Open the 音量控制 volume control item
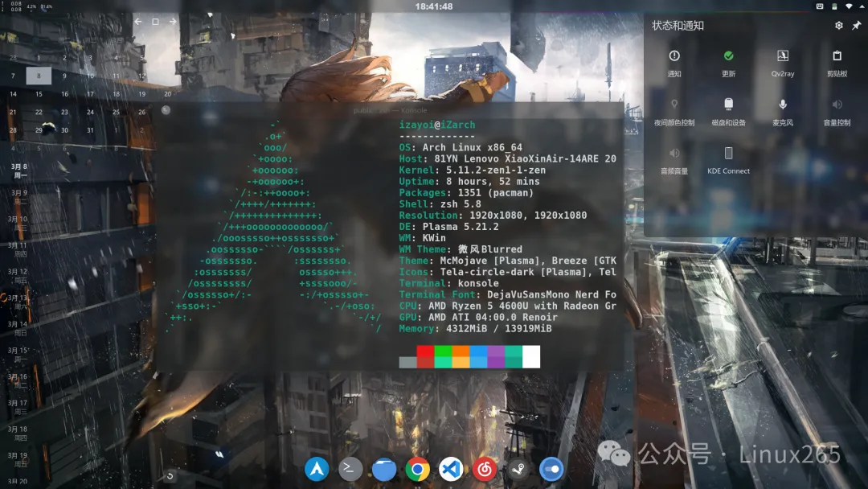 (837, 112)
